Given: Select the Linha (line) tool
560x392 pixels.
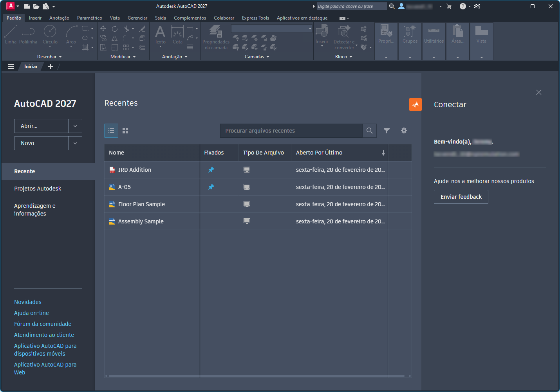Looking at the screenshot, I should (x=11, y=34).
